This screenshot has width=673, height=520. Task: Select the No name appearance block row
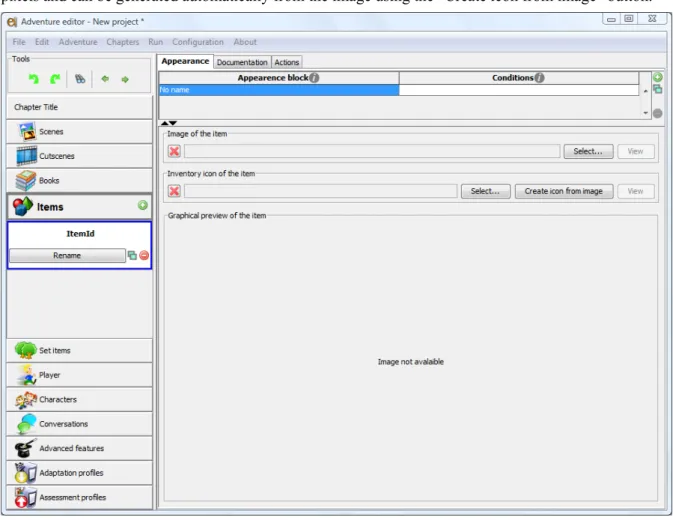[279, 90]
